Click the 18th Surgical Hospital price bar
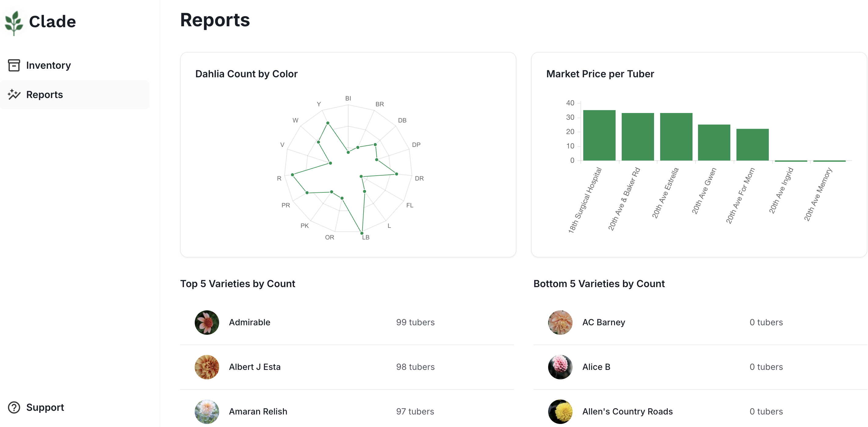 (x=599, y=135)
